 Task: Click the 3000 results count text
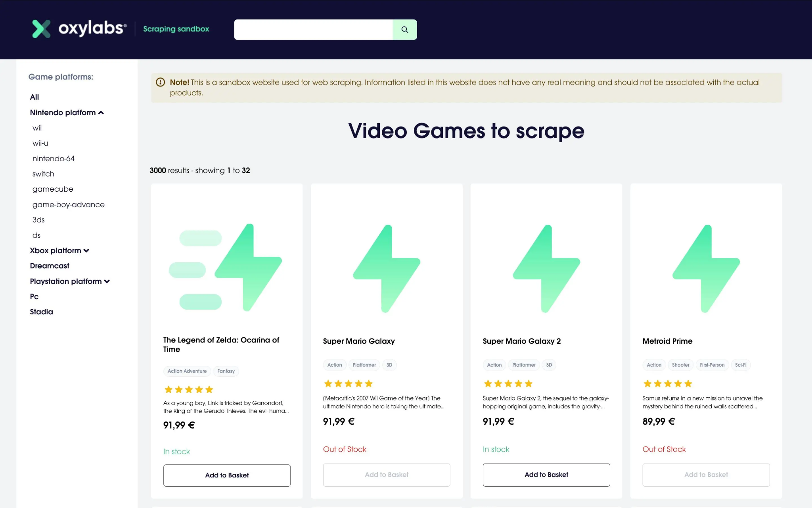point(200,170)
